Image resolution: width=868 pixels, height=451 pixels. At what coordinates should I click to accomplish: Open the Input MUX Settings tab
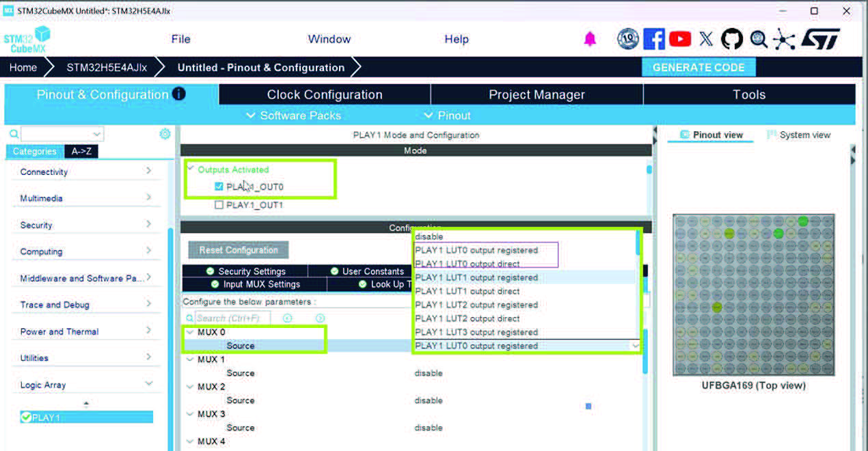point(255,284)
